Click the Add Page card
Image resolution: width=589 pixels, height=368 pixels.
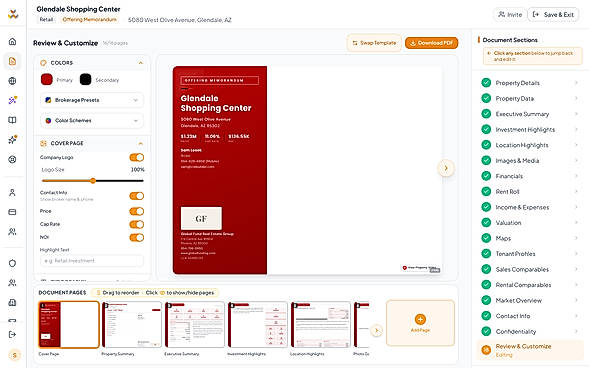[x=420, y=323]
